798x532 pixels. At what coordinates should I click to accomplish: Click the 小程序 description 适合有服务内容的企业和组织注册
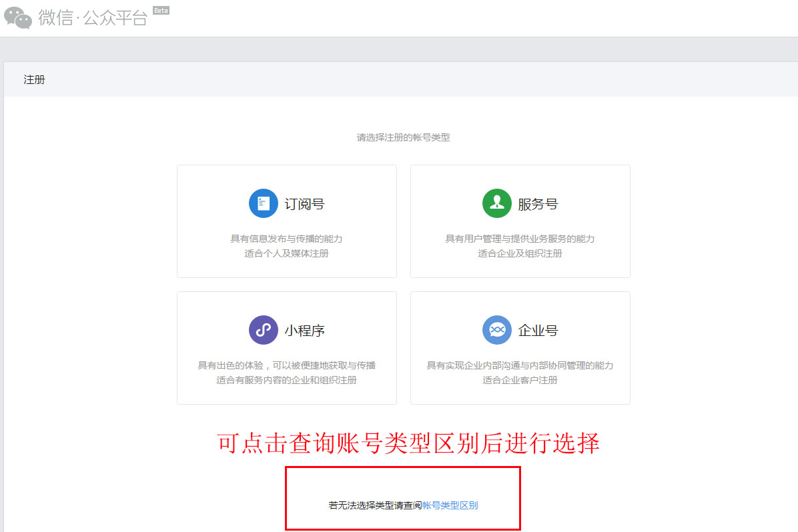pos(286,380)
